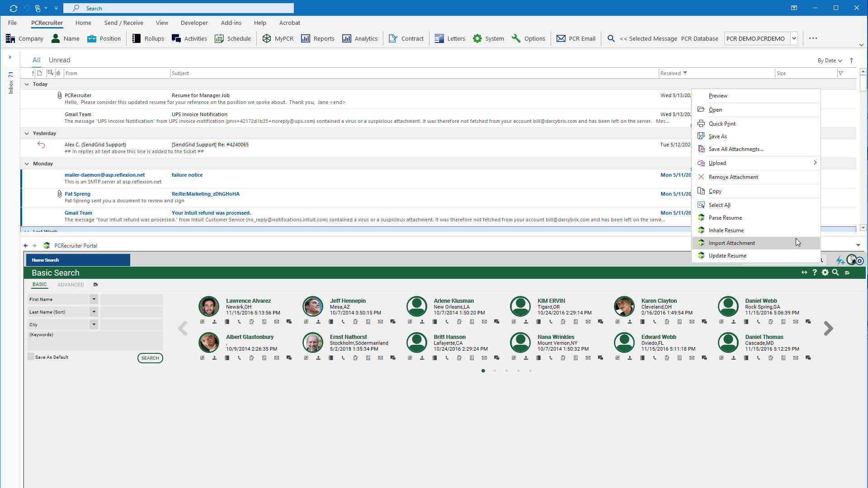Click Quick Print context menu item
The width and height of the screenshot is (868, 488).
click(x=722, y=123)
